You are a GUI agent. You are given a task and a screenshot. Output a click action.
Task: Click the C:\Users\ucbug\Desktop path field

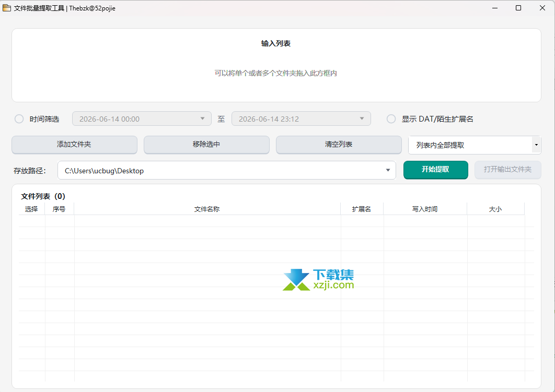click(226, 170)
